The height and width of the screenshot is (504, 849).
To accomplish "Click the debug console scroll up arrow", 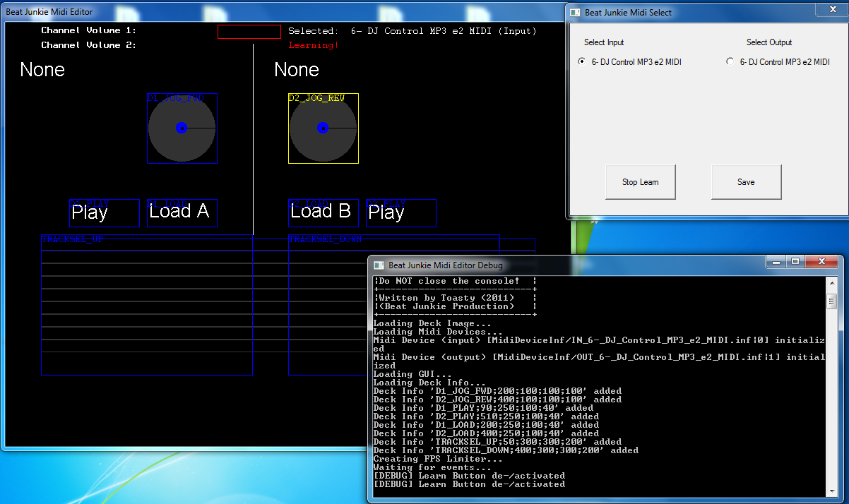I will click(831, 283).
